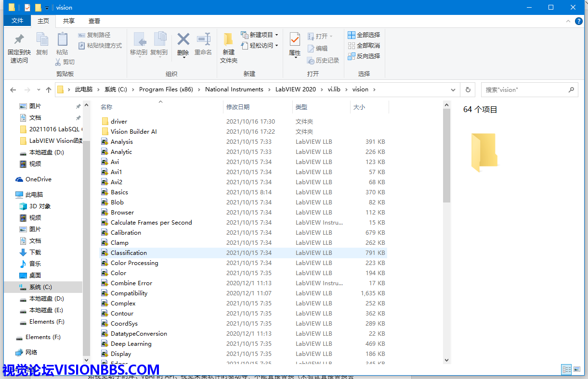The width and height of the screenshot is (588, 379).
Task: Select Music in navigation pane
Action: [35, 264]
